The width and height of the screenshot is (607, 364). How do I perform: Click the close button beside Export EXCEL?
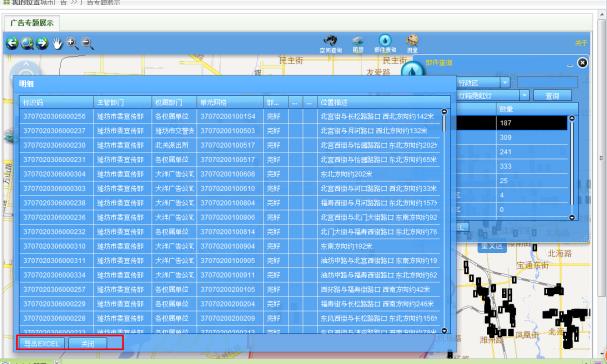88,343
